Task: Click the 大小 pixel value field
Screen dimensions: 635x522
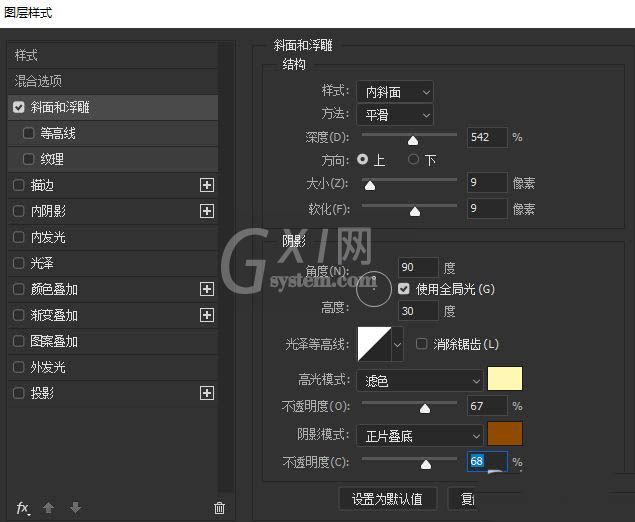Action: 487,183
